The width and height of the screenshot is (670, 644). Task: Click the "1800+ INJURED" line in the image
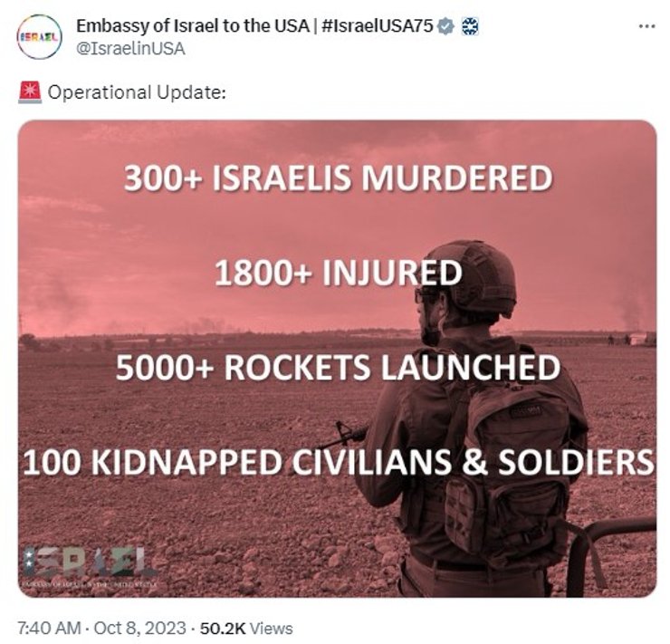click(x=337, y=273)
